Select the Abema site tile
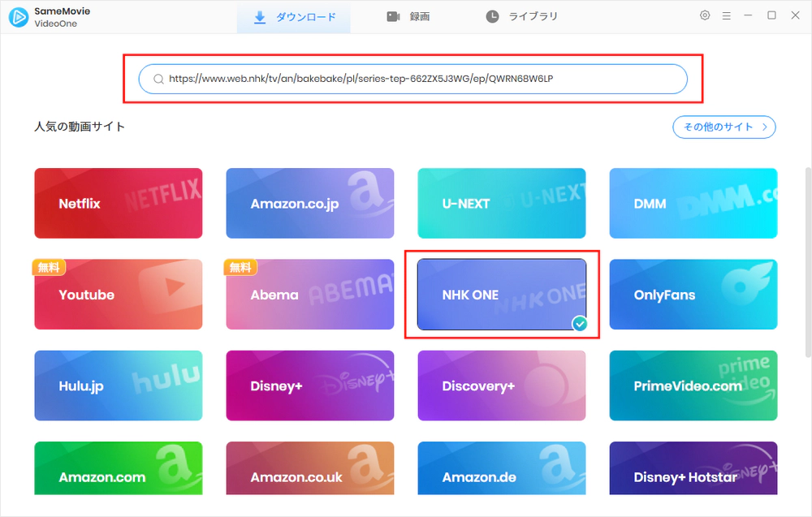812x517 pixels. pos(309,295)
